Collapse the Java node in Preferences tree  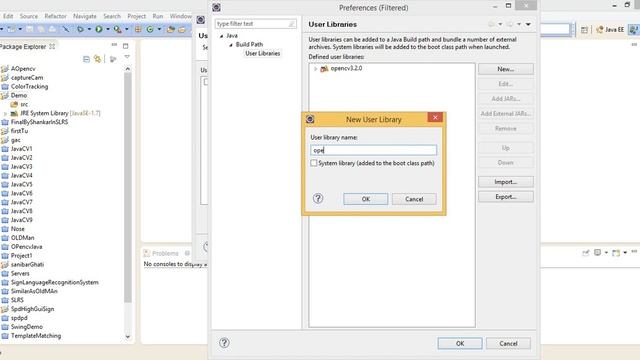222,36
